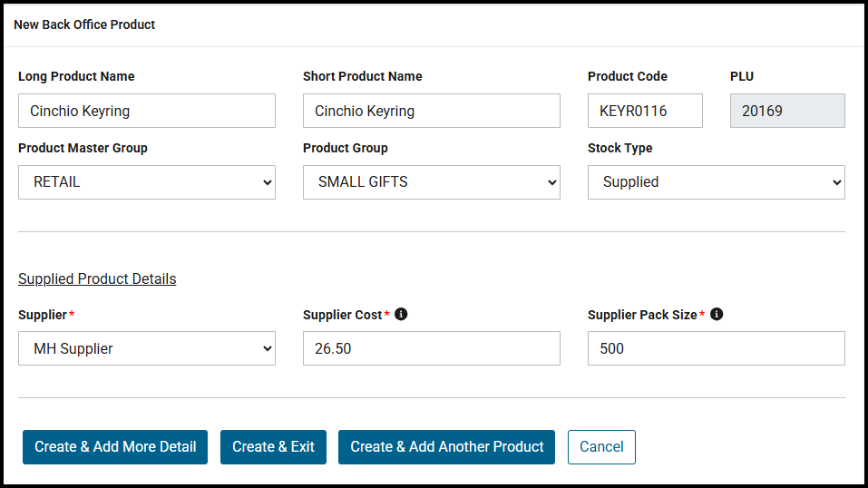Click the Supplier field label

(x=43, y=315)
